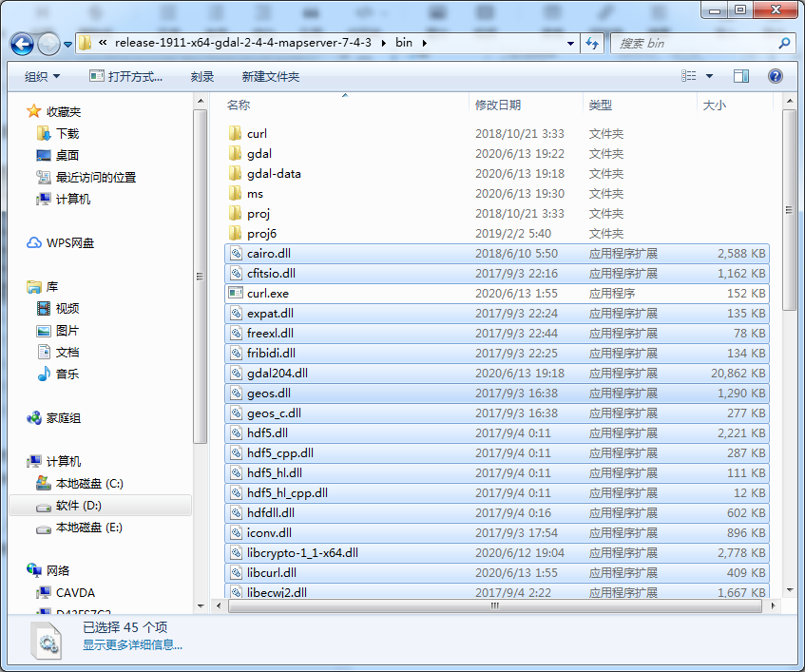Click the navigation pane scrollbar thumb
This screenshot has width=805, height=672.
[x=201, y=277]
